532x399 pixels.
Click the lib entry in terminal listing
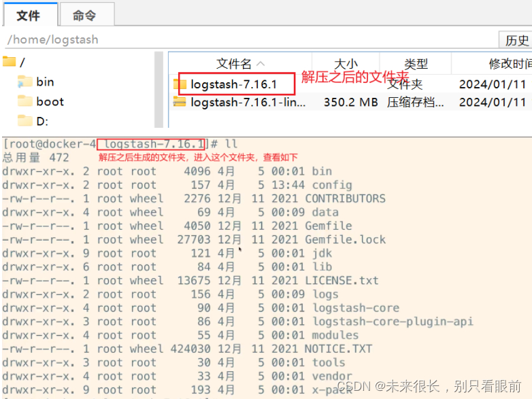click(322, 266)
